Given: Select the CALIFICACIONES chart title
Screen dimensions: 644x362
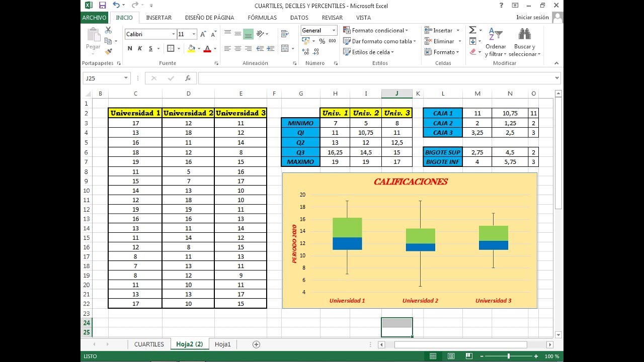Looking at the screenshot, I should [411, 182].
